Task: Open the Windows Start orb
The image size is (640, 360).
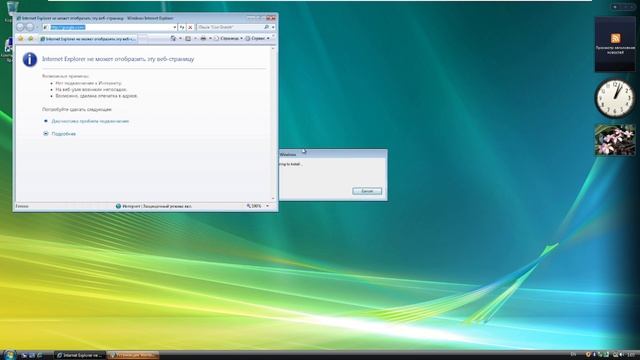Action: click(x=9, y=354)
